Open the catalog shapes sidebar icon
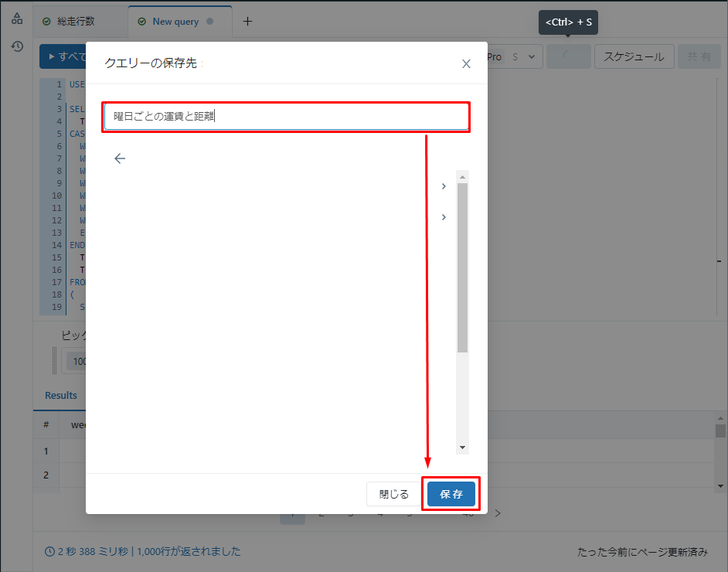Image resolution: width=728 pixels, height=572 pixels. point(17,19)
